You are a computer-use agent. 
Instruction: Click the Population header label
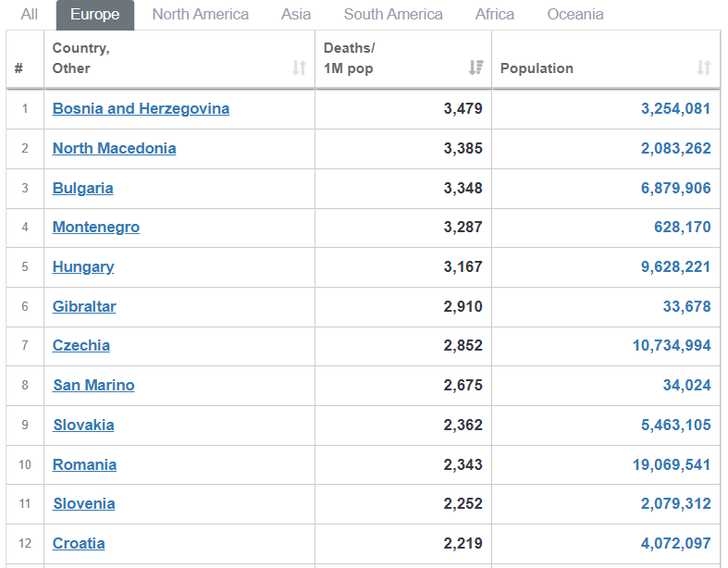point(537,68)
